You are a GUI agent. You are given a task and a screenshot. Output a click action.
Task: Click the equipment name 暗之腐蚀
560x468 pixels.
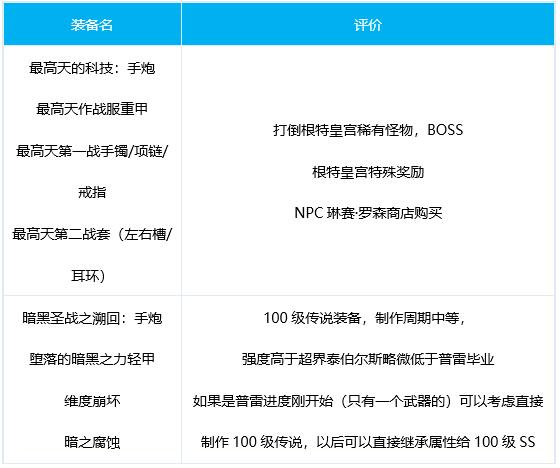(x=92, y=442)
